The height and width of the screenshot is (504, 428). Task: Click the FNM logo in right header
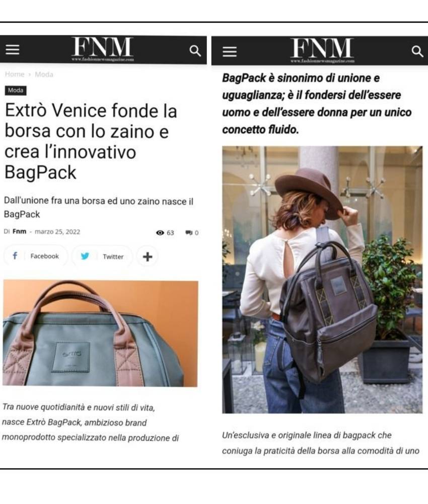pyautogui.click(x=322, y=50)
